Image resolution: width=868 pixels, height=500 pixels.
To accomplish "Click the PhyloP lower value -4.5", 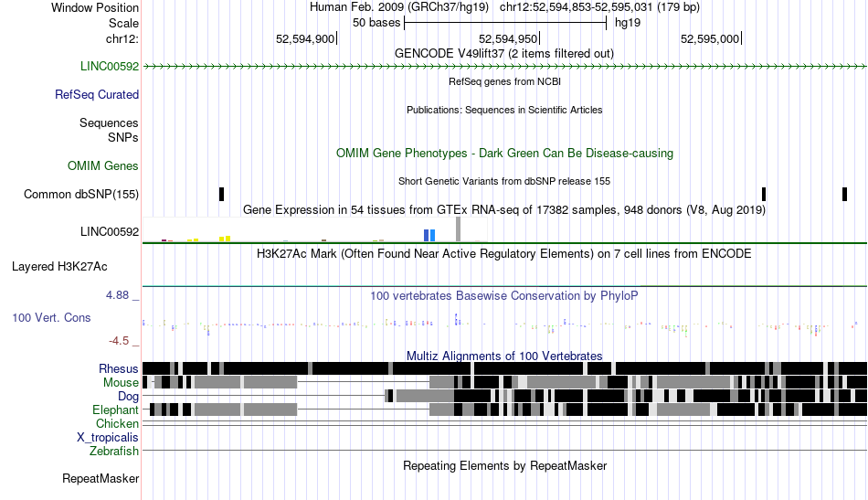I will 119,341.
